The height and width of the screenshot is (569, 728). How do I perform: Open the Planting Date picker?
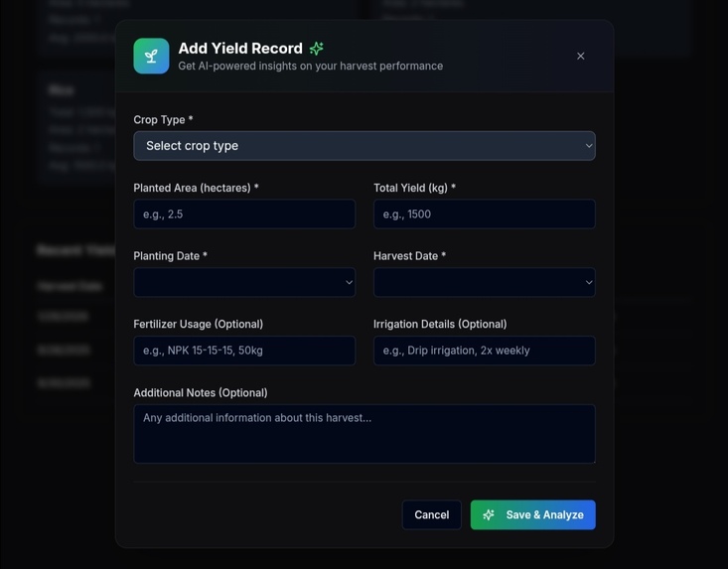point(244,282)
